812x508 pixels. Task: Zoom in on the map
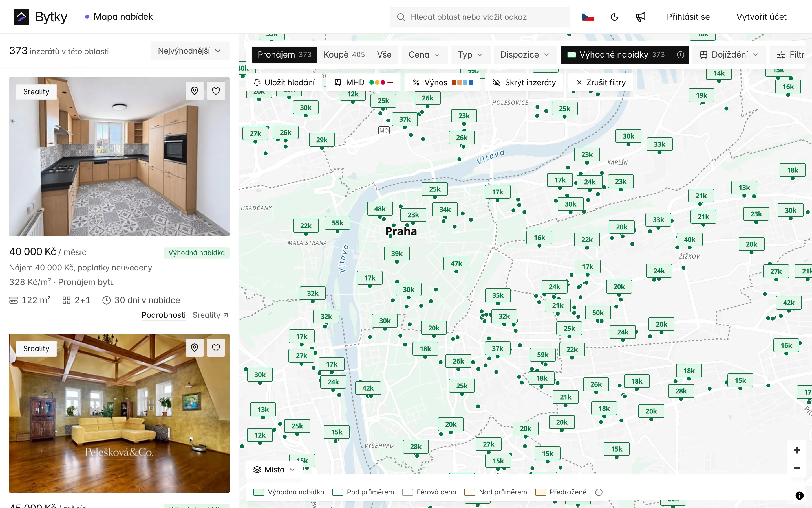tap(797, 450)
